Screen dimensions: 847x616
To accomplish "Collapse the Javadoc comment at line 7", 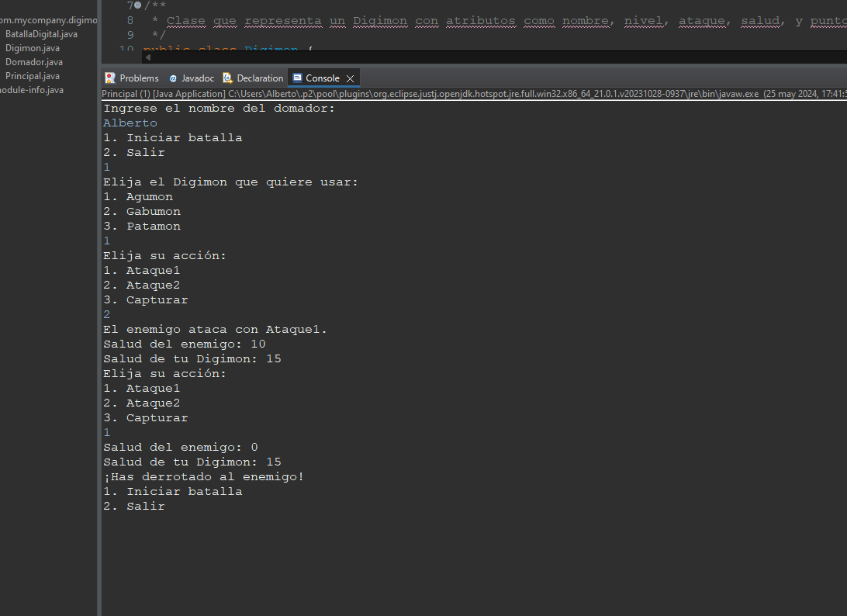I will point(137,5).
